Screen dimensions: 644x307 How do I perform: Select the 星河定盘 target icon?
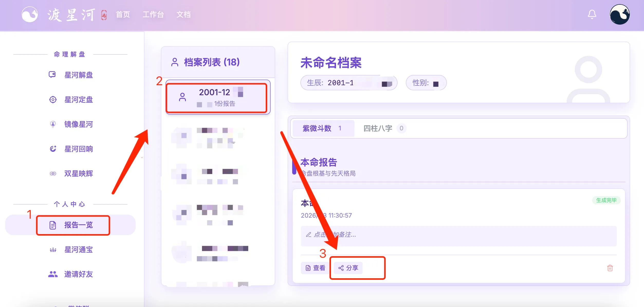53,100
